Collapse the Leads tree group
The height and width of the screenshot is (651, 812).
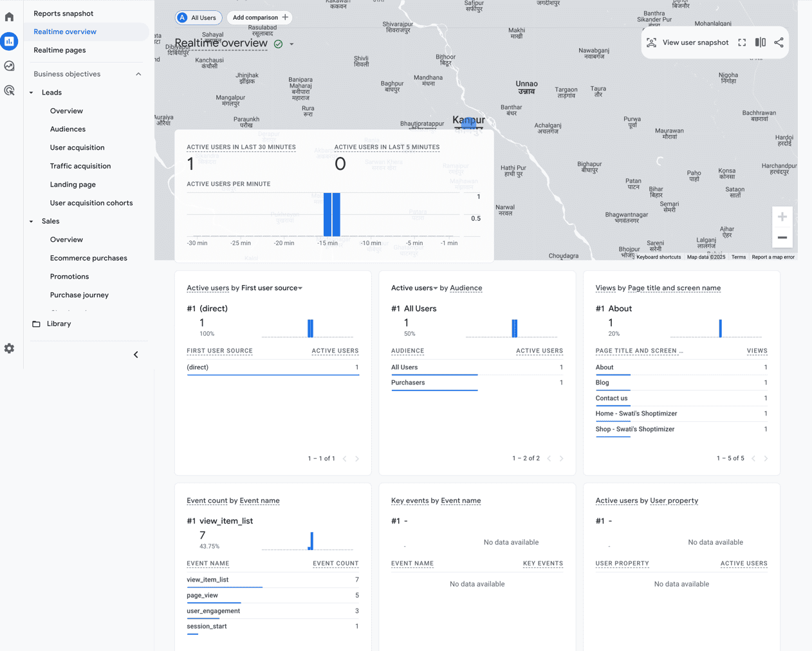coord(31,93)
